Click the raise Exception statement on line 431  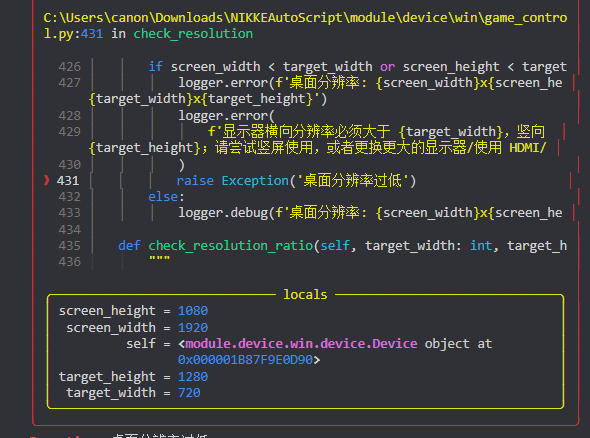point(297,181)
